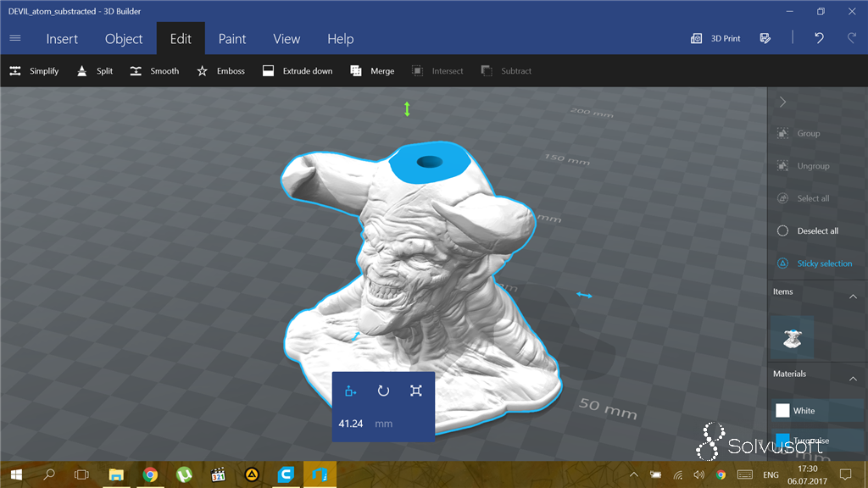This screenshot has height=488, width=868.
Task: Open Media Player Classic from the taskbar
Action: (x=218, y=474)
